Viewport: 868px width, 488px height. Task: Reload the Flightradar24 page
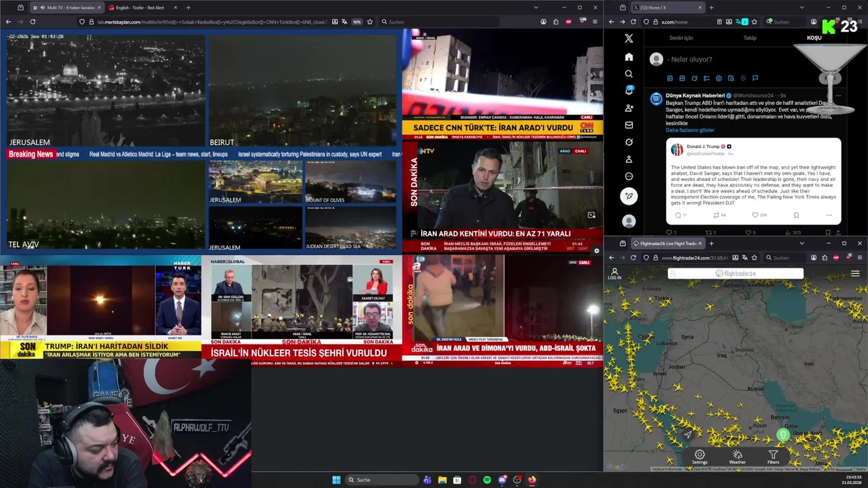tap(633, 258)
